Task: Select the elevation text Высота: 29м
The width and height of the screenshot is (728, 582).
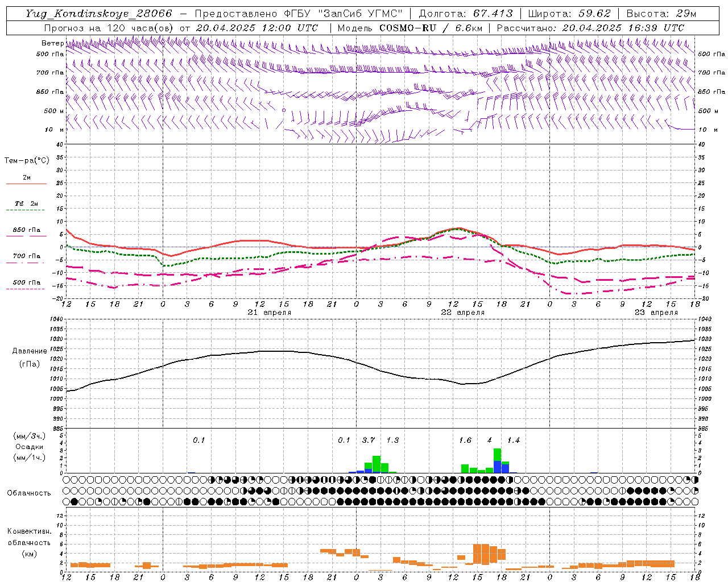Action: (x=661, y=14)
